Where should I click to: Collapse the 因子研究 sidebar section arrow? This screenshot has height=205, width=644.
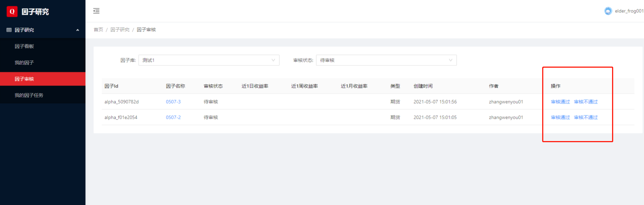(x=77, y=30)
